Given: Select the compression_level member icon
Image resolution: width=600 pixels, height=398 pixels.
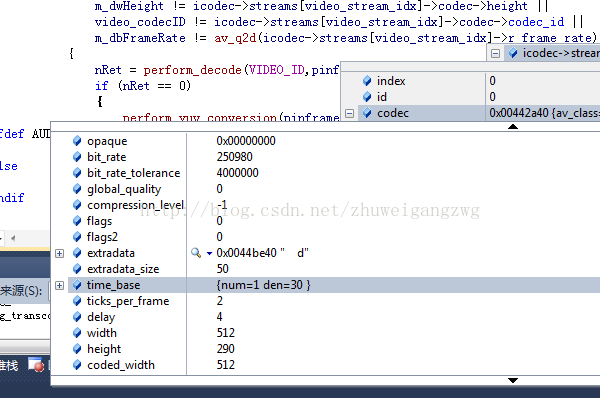Looking at the screenshot, I should coord(77,205).
